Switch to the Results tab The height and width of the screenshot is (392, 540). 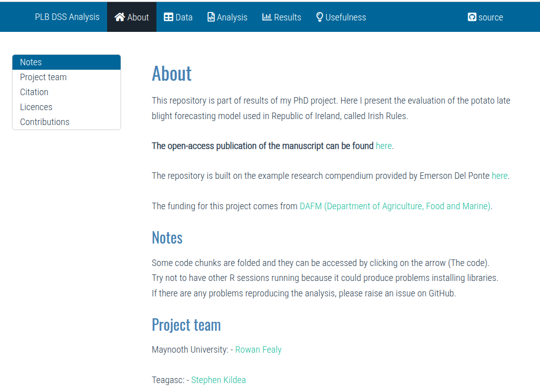point(287,17)
